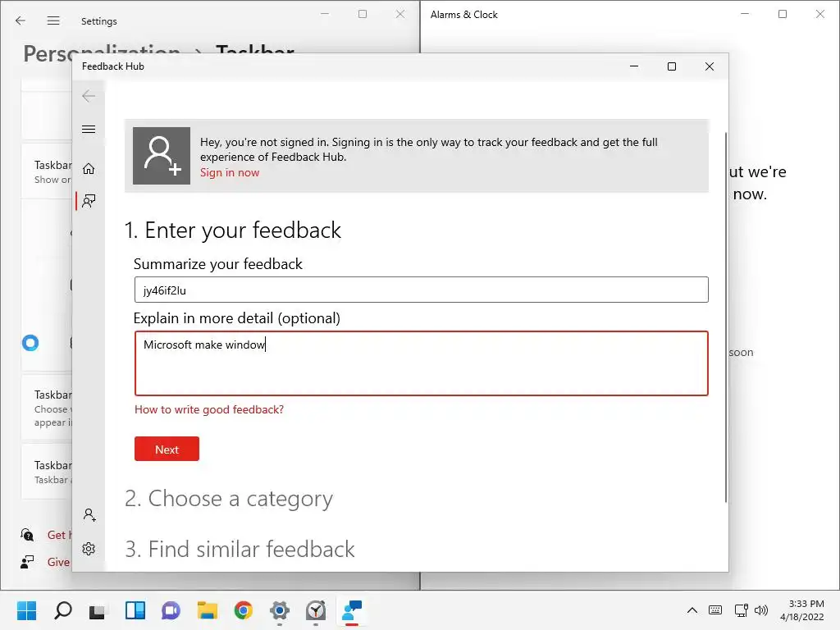Switch to Alarms & Clock on taskbar
Image resolution: width=840 pixels, height=630 pixels.
(316, 610)
